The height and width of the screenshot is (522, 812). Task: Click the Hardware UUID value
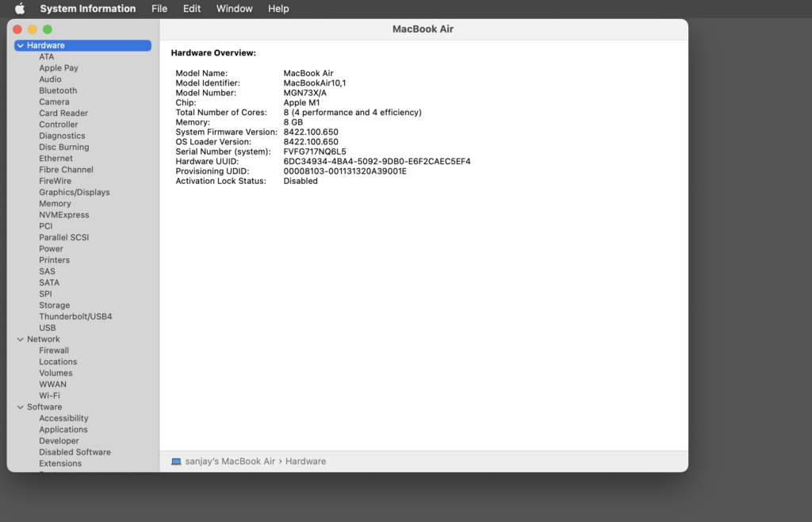click(377, 162)
